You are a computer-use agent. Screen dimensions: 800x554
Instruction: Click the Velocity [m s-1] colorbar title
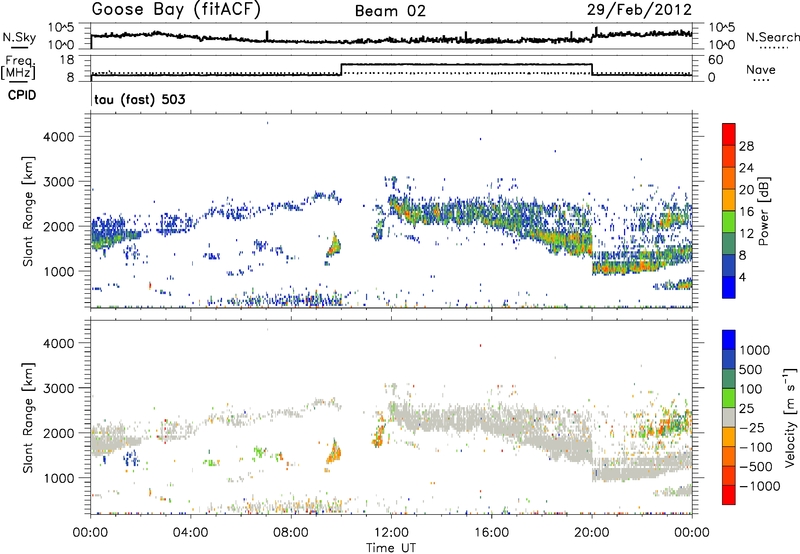790,417
